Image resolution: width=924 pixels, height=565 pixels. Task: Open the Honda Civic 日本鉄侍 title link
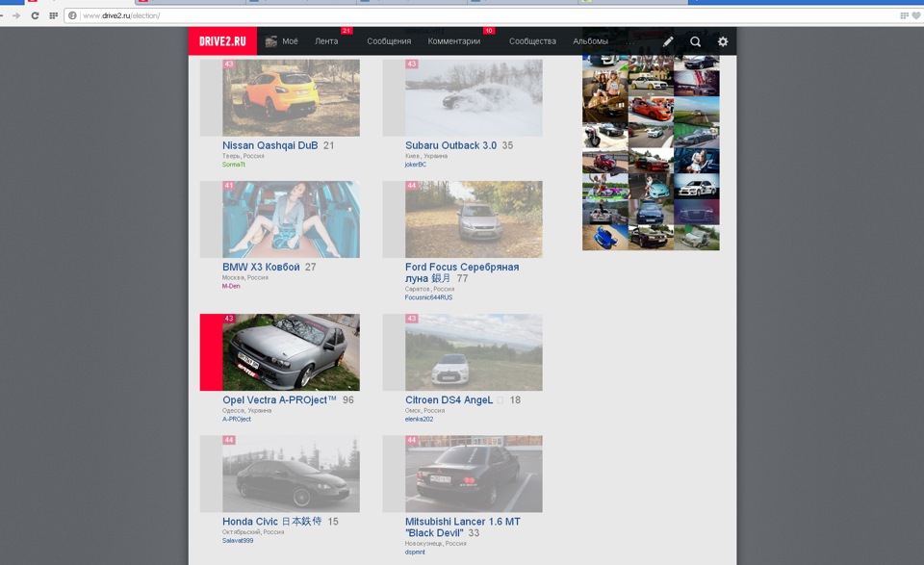point(271,522)
